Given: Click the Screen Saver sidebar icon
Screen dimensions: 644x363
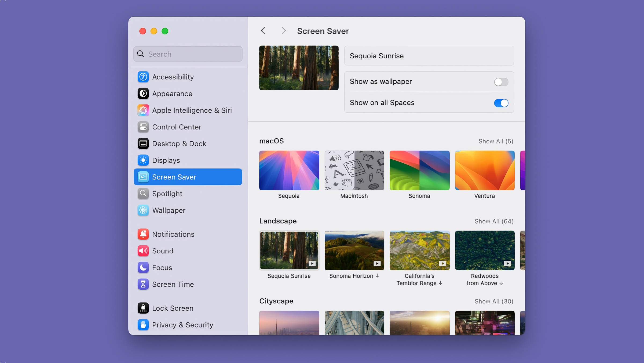Looking at the screenshot, I should click(143, 177).
